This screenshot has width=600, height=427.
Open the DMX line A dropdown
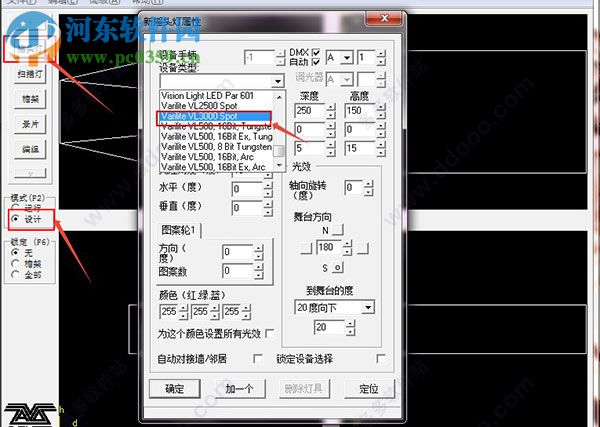pyautogui.click(x=347, y=58)
